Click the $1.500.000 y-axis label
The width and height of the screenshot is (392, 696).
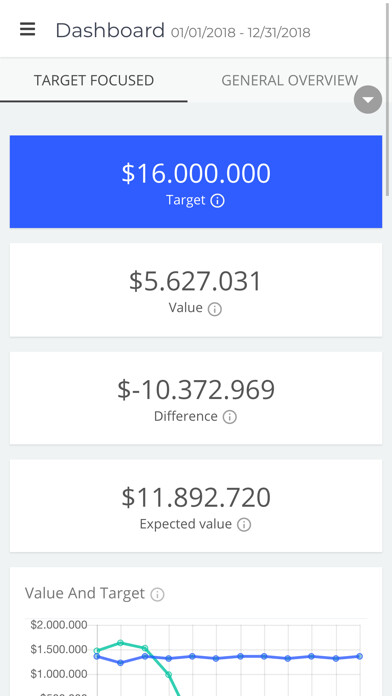(59, 649)
